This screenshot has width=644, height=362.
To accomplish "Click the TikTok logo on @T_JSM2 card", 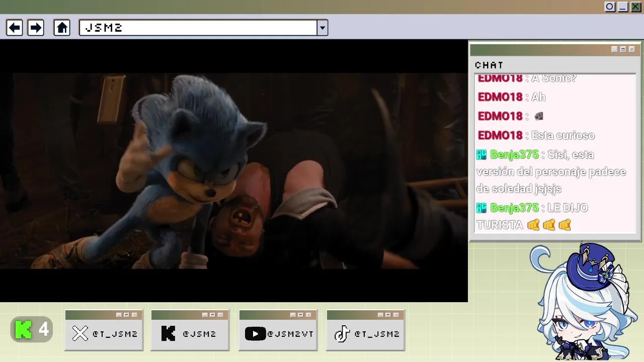I will (x=342, y=333).
